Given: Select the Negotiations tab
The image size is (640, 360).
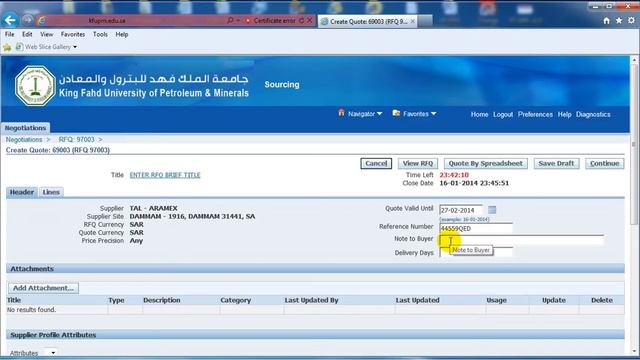Looking at the screenshot, I should coord(25,128).
